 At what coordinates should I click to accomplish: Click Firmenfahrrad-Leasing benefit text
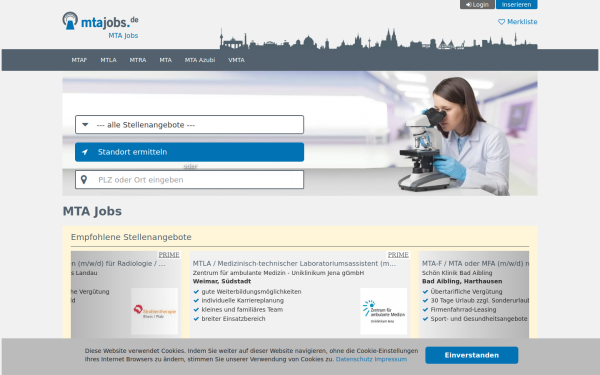463,310
